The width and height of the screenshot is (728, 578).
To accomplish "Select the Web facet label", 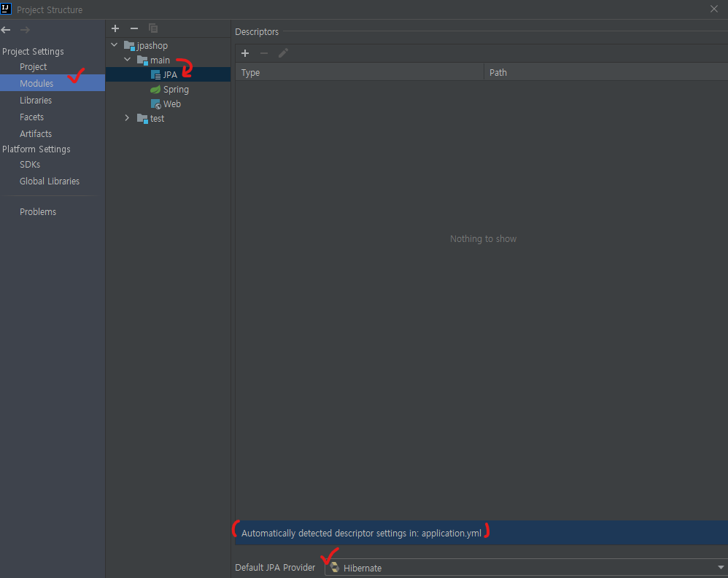I will coord(172,104).
